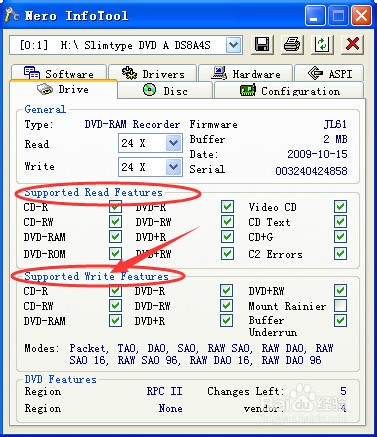Switch to the Hardware tab

[x=246, y=73]
